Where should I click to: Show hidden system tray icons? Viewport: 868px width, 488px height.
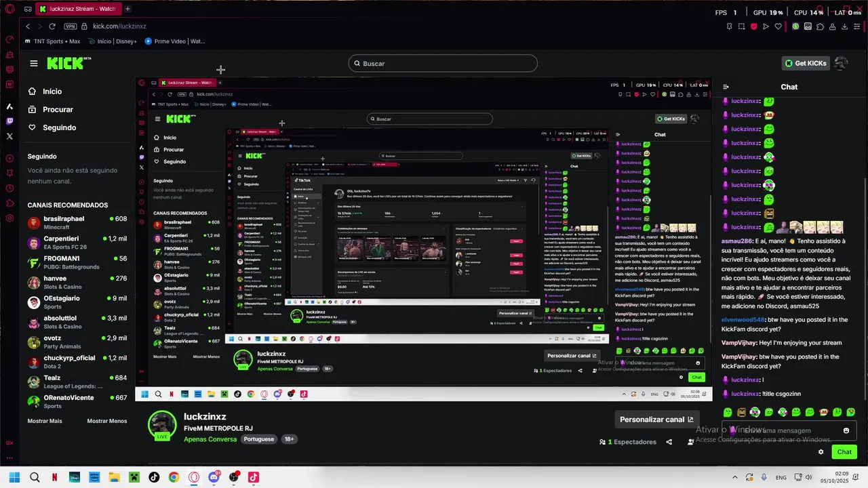[x=734, y=477]
